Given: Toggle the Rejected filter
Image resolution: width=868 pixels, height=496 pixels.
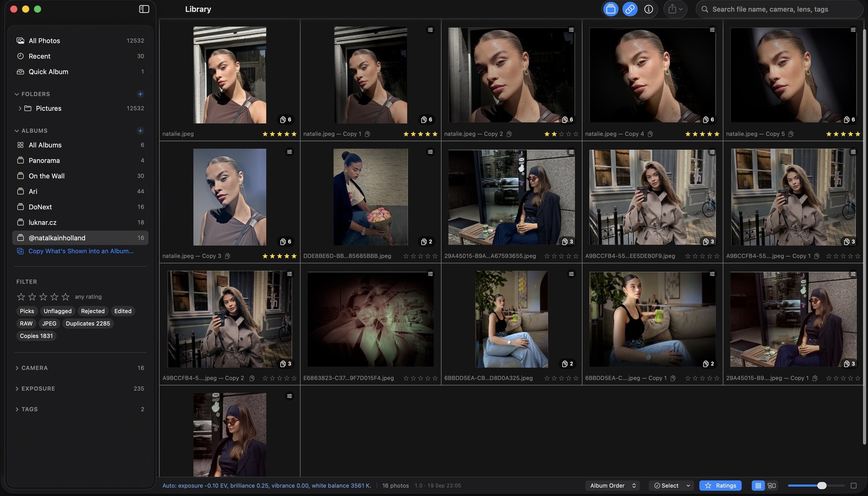Looking at the screenshot, I should (93, 311).
